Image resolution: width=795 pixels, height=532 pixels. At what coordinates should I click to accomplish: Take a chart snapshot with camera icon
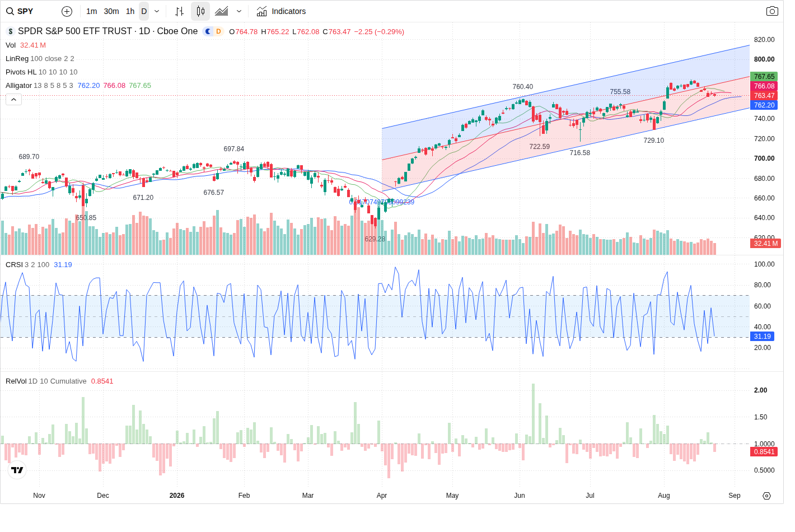point(772,11)
